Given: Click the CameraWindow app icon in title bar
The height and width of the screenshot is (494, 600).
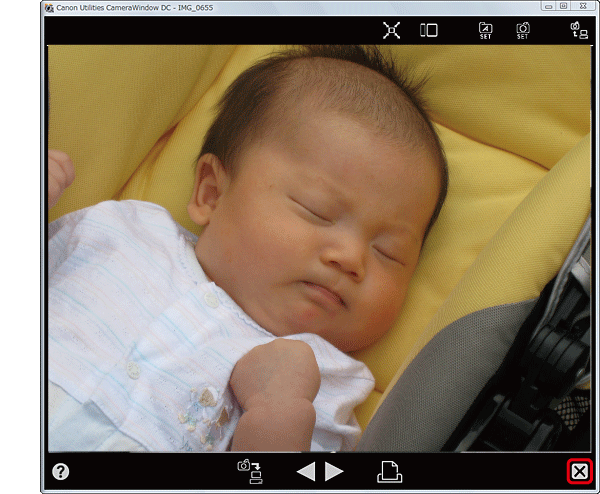Looking at the screenshot, I should coord(49,7).
